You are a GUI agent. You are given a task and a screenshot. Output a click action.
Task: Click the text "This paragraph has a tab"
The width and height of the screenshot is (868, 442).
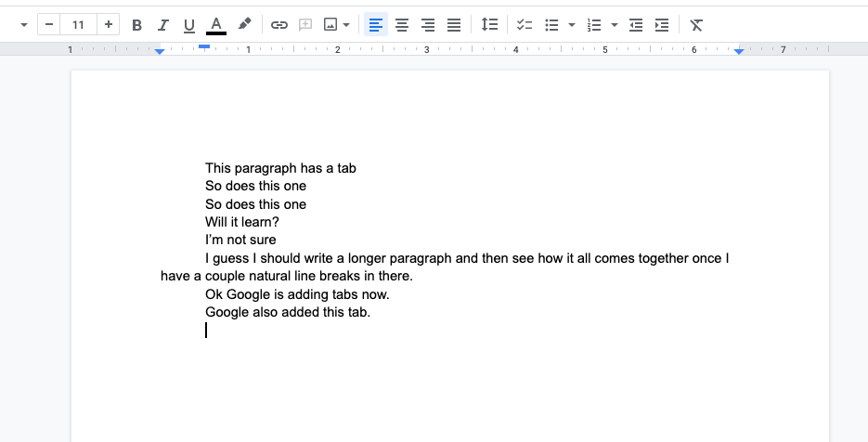280,168
